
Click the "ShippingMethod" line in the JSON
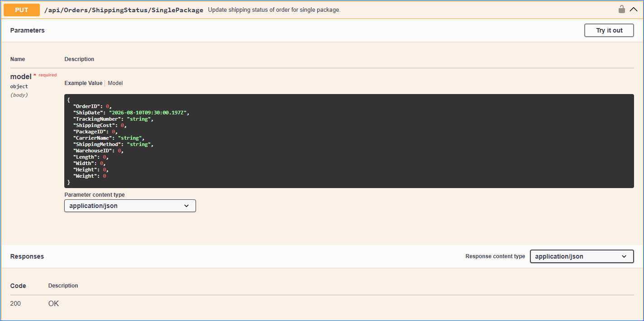114,144
